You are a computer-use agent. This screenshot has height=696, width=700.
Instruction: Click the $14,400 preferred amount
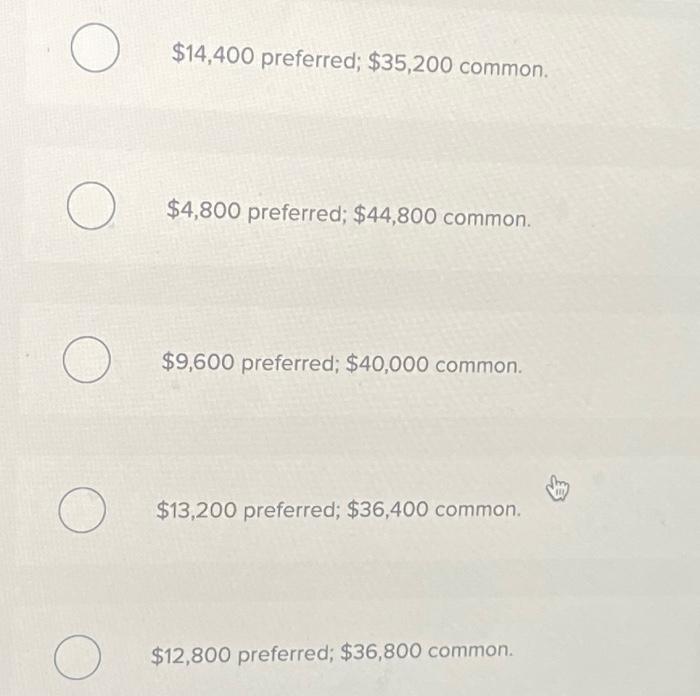(x=265, y=56)
